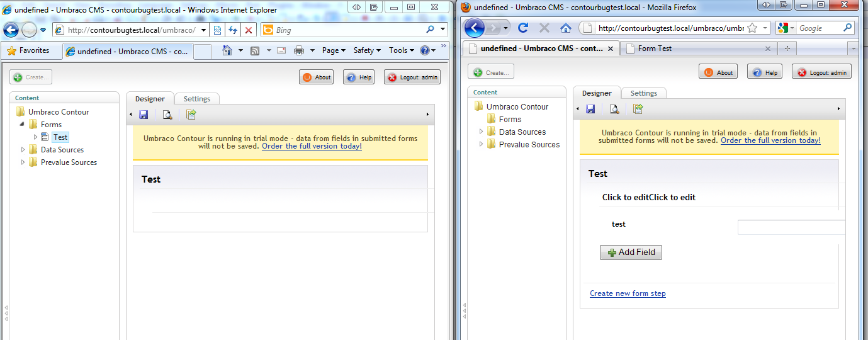Expand Data Sources in Firefox tree
The height and width of the screenshot is (340, 868).
point(482,132)
